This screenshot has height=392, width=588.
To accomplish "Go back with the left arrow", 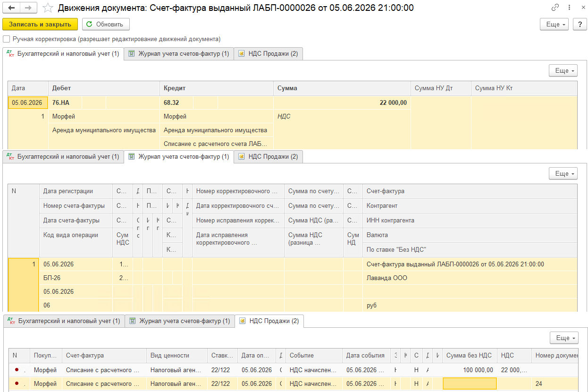I will coord(12,8).
